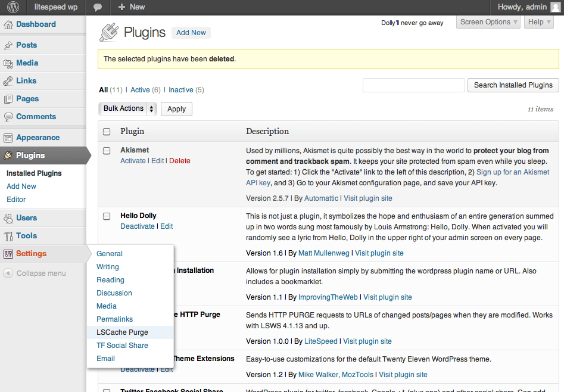Check the Akismet plugin checkbox
This screenshot has width=564, height=392.
coord(107,151)
